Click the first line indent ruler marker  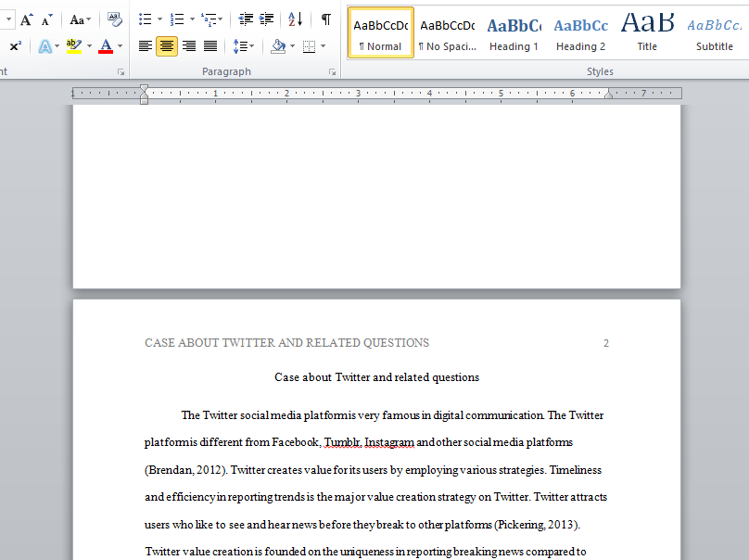click(144, 89)
